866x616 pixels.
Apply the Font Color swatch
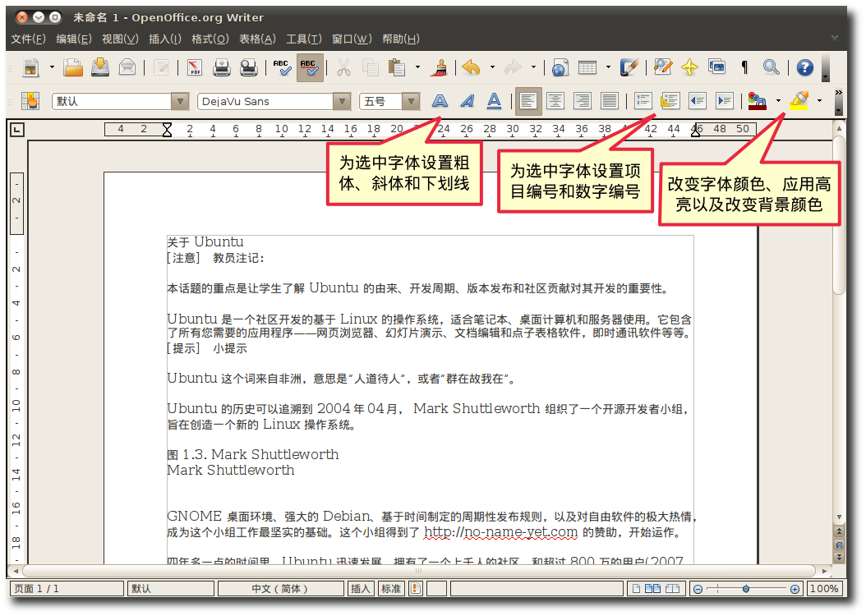pos(758,101)
